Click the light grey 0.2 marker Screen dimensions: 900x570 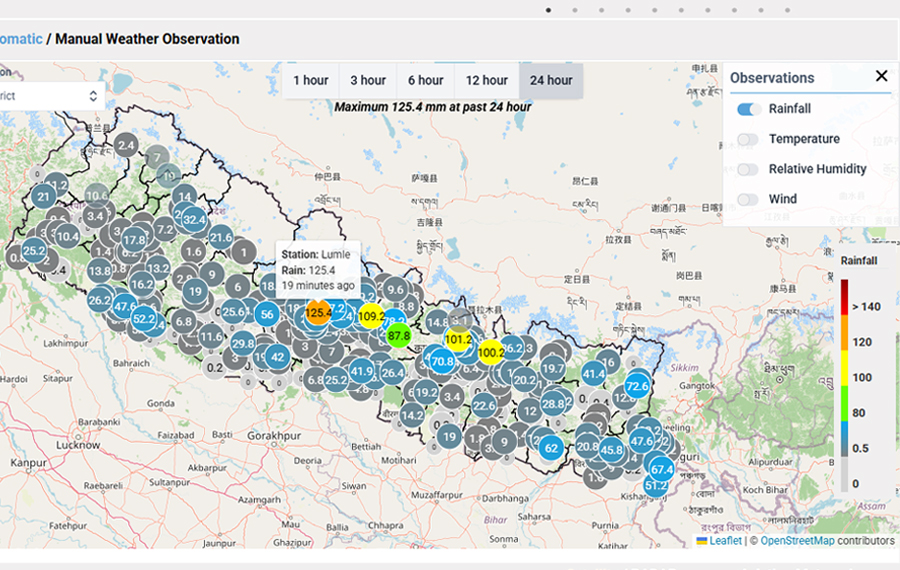point(215,367)
